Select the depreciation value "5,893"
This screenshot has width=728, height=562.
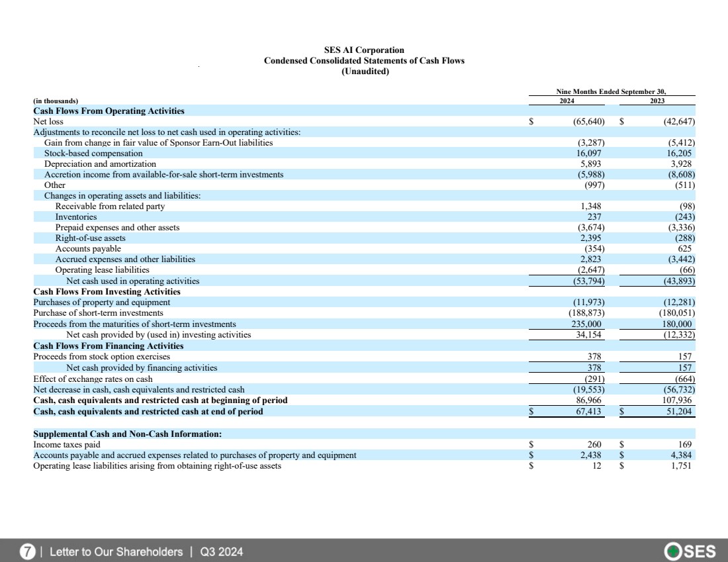[590, 164]
